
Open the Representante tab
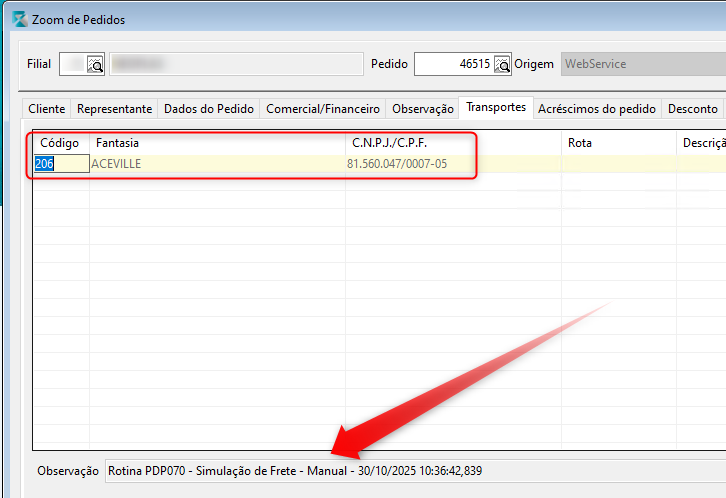114,109
